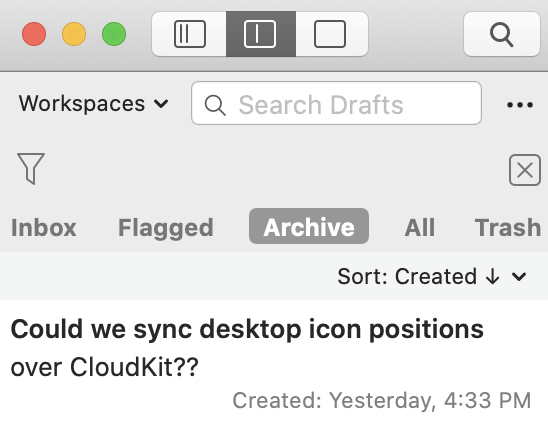
Task: Show the All drafts tab
Action: click(x=420, y=228)
